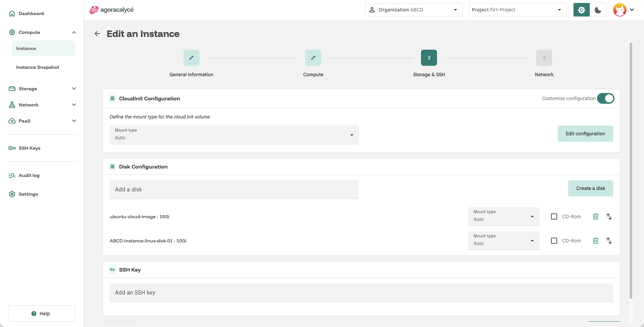Image resolution: width=644 pixels, height=327 pixels.
Task: Open the user avatar menu
Action: pyautogui.click(x=624, y=10)
